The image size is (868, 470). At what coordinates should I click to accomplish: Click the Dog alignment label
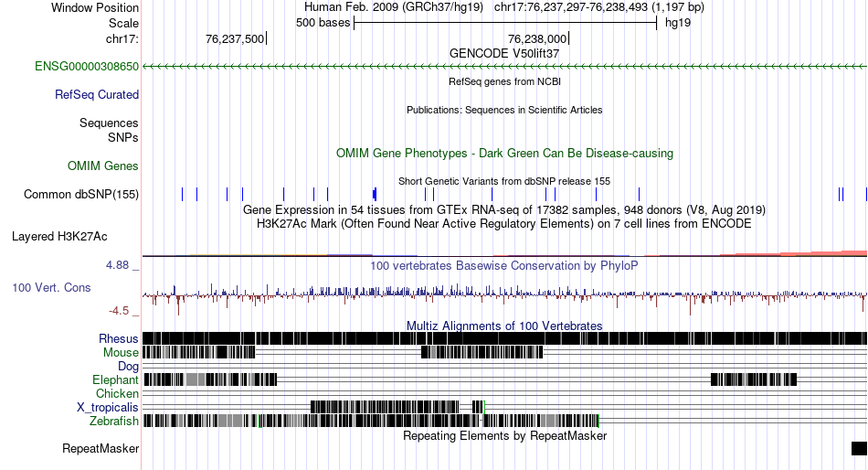[129, 367]
